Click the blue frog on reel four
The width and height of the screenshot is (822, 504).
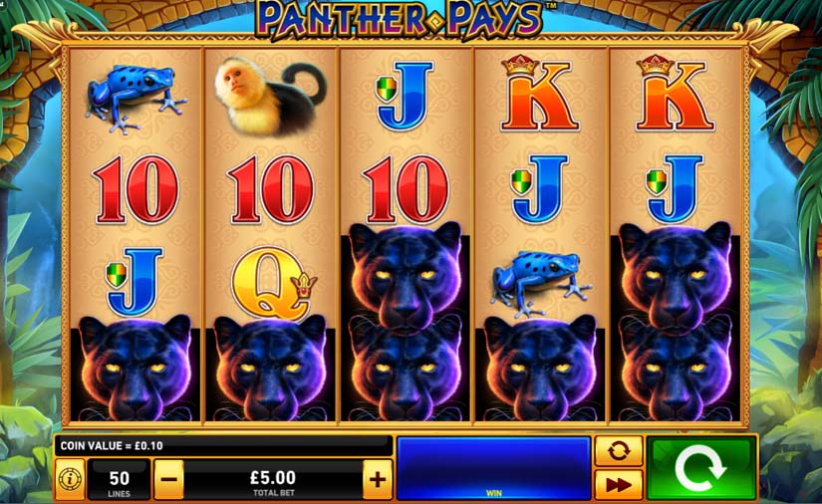pyautogui.click(x=540, y=283)
